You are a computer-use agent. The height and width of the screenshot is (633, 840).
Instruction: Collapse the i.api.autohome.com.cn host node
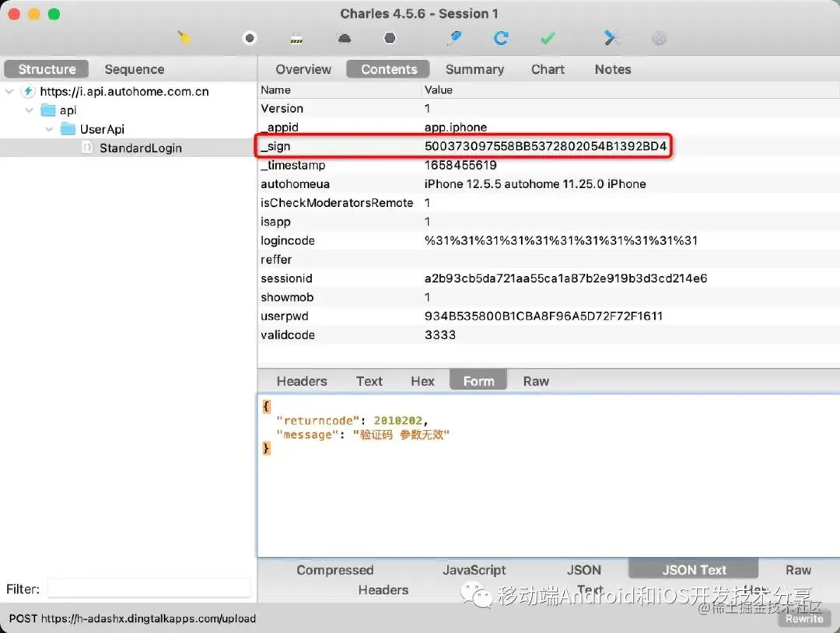9,92
